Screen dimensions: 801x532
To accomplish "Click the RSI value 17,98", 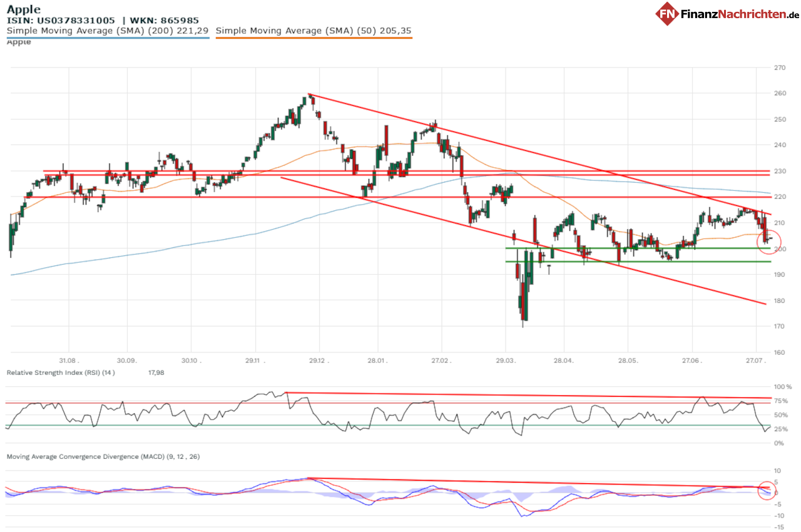I will click(x=156, y=372).
